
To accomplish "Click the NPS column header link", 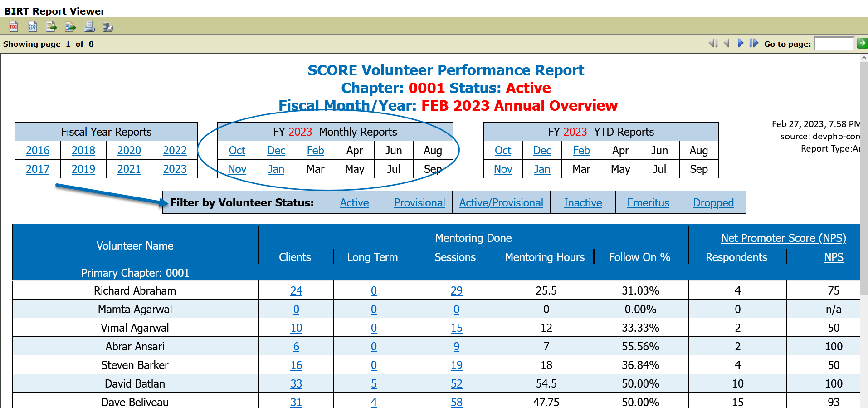I will (834, 257).
